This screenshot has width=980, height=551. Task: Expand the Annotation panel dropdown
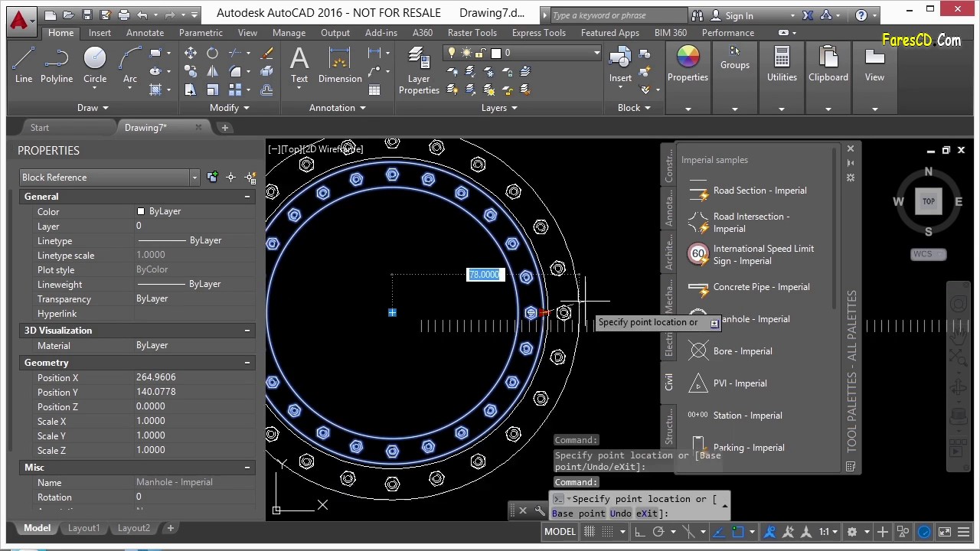coord(337,108)
